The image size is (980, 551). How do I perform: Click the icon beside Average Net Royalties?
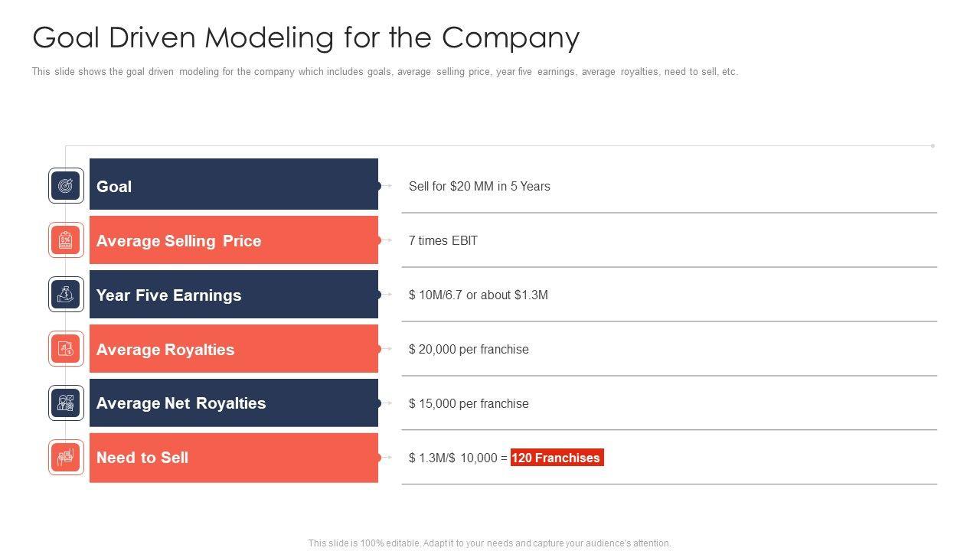point(67,403)
